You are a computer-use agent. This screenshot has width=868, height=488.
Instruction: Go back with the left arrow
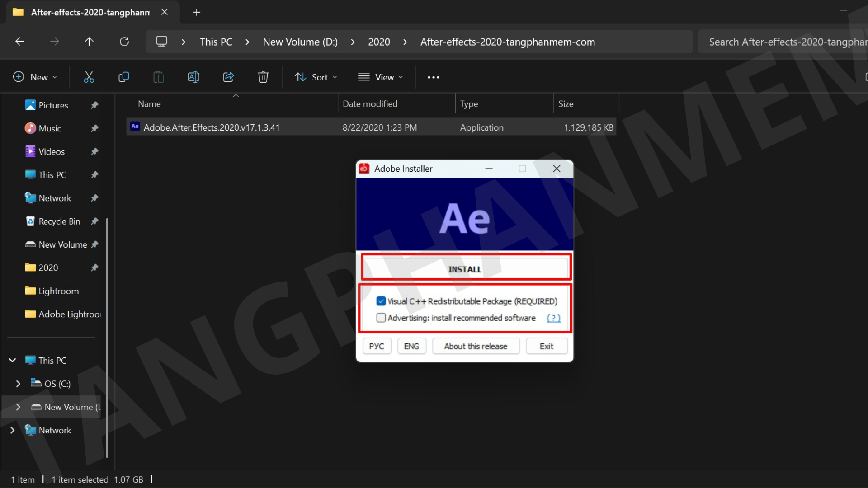click(19, 42)
